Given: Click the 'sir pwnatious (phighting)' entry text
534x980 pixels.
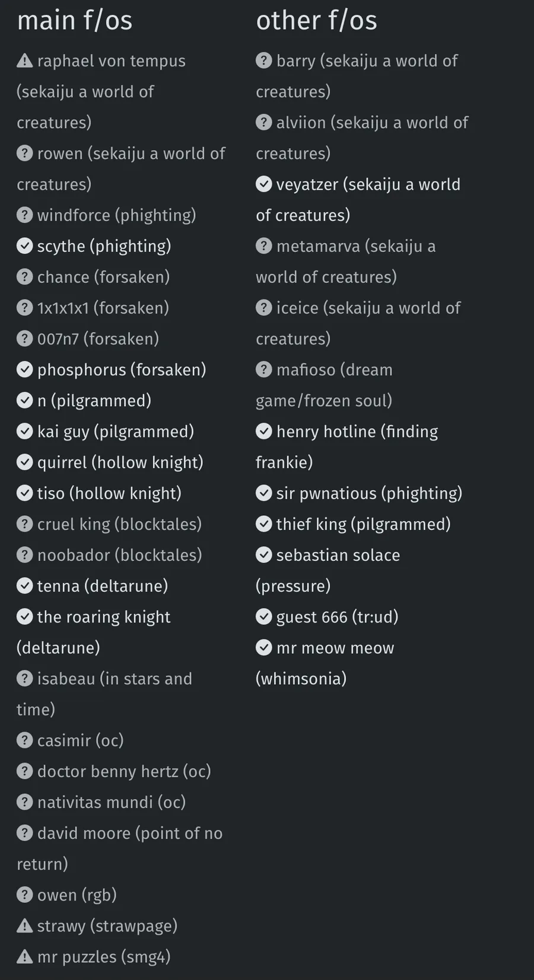Looking at the screenshot, I should pyautogui.click(x=369, y=493).
